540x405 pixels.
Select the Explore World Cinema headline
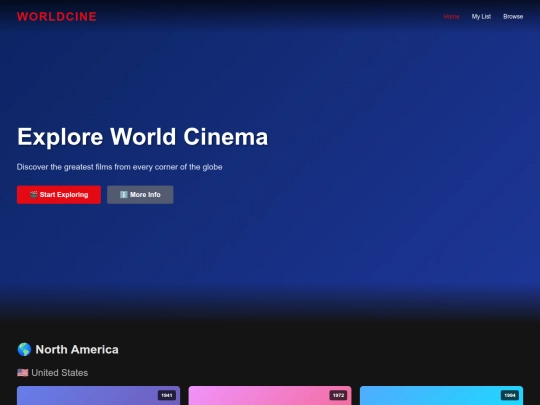coord(143,137)
